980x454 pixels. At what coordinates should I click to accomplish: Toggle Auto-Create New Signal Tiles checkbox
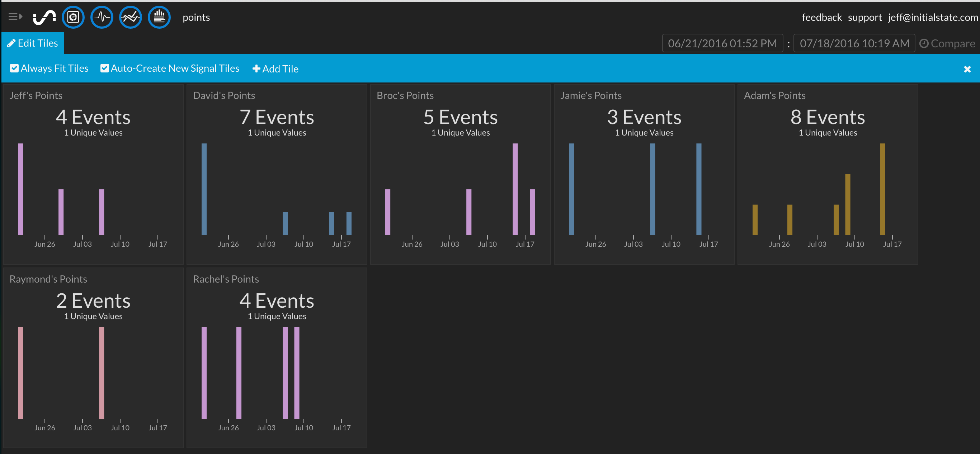[x=104, y=68]
